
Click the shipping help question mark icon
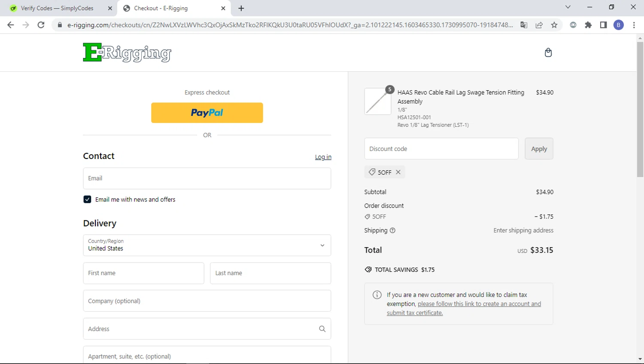[392, 230]
